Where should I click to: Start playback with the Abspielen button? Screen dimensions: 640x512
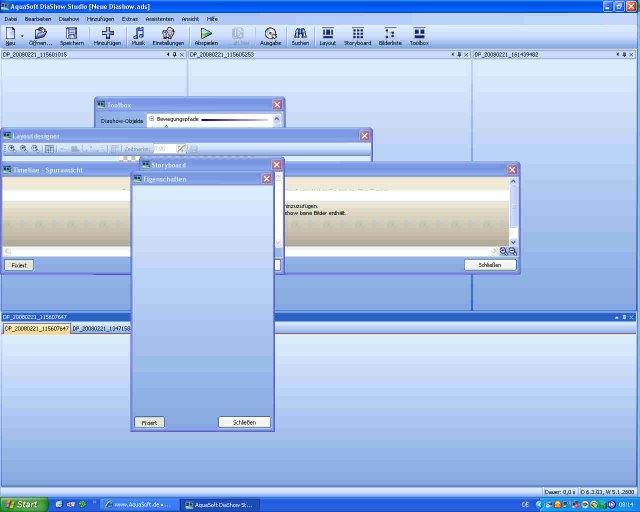207,34
